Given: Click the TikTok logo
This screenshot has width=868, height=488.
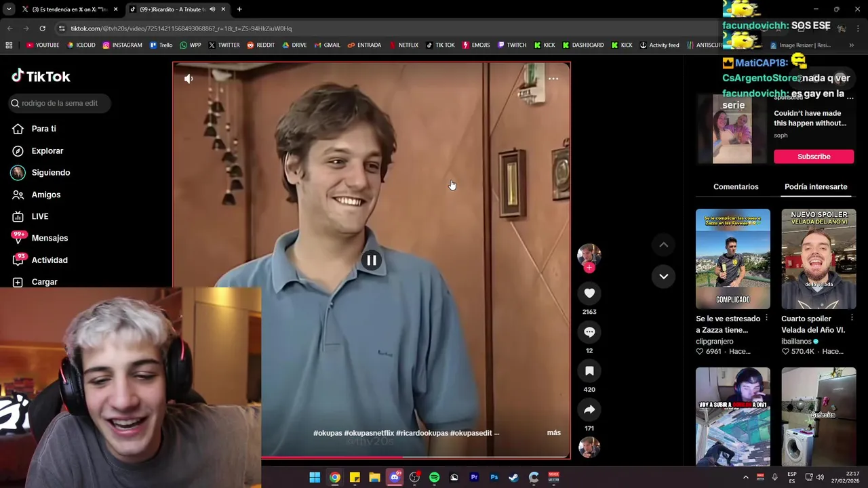Looking at the screenshot, I should click(x=41, y=77).
